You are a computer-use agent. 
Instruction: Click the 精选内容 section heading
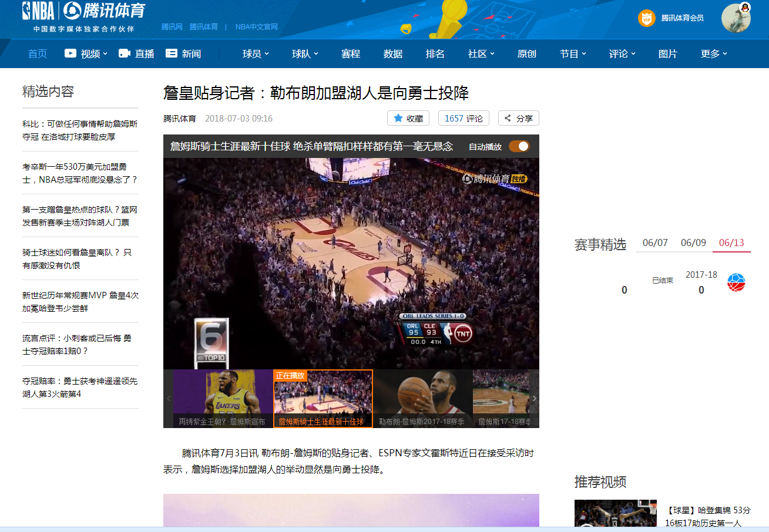[x=48, y=92]
